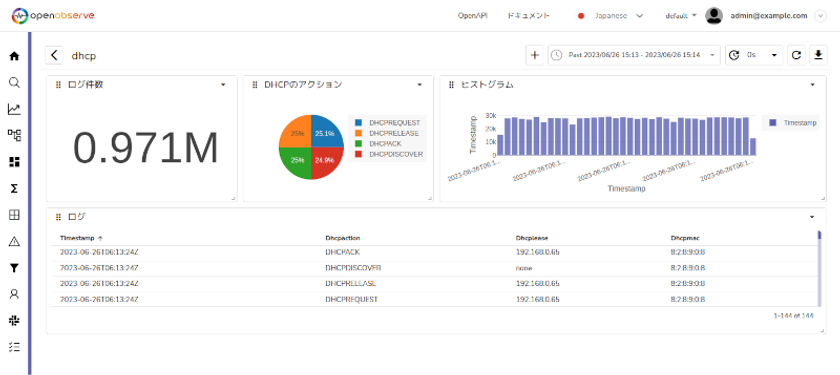This screenshot has height=375, width=840.
Task: Sort the table by Timestamp column arrow
Action: coord(100,238)
